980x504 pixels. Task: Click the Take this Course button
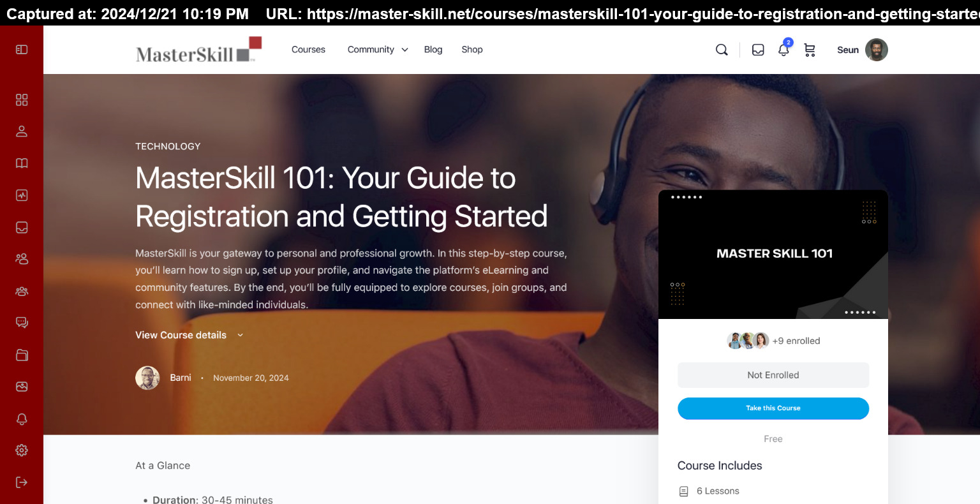pos(773,408)
